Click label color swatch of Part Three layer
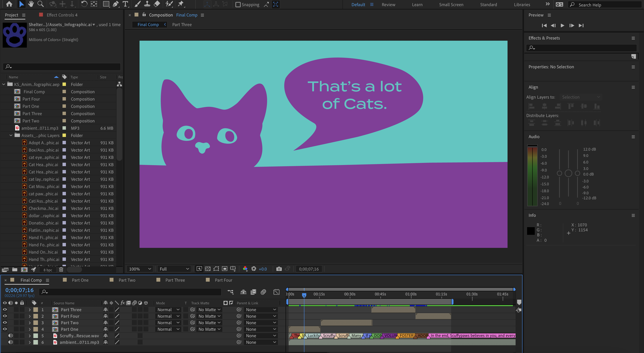 (35, 309)
